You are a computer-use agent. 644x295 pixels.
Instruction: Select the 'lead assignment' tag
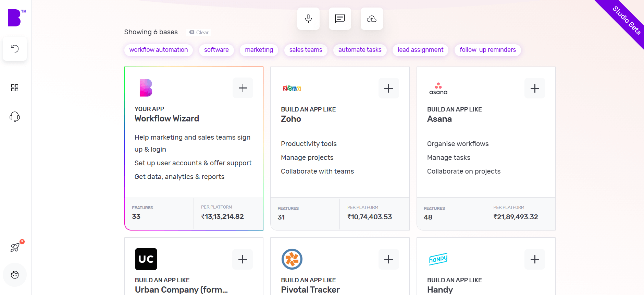[x=420, y=50]
